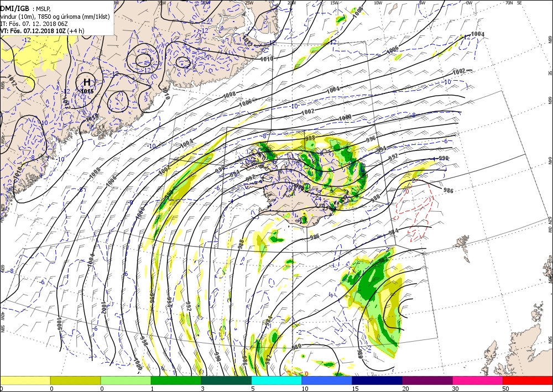
Task: Click the light green legend swatch
Action: [x=126, y=380]
